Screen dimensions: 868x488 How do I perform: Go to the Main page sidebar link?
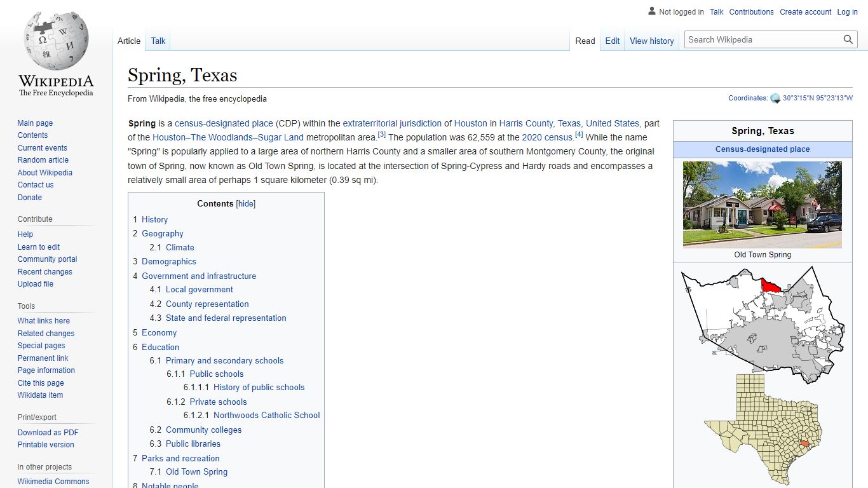coord(35,123)
